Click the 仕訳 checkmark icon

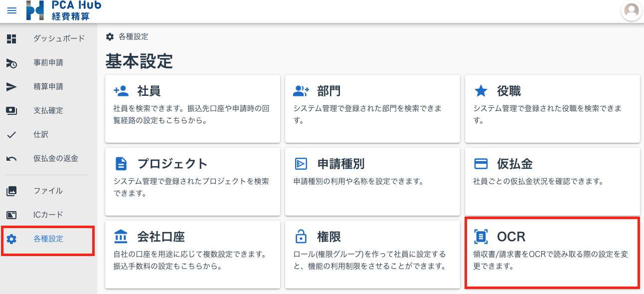click(11, 135)
